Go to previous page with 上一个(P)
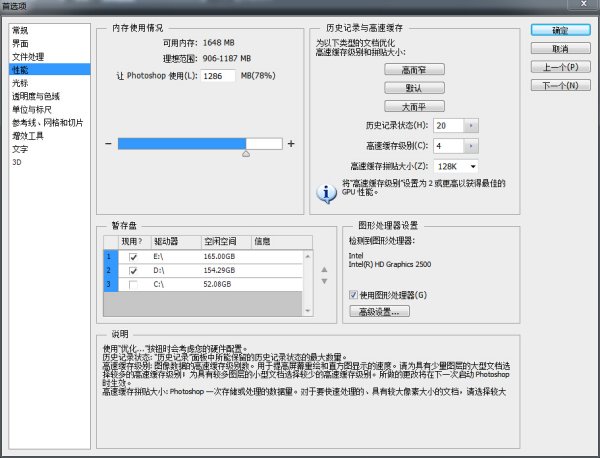Screen dimensions: 600x458 pyautogui.click(x=561, y=67)
